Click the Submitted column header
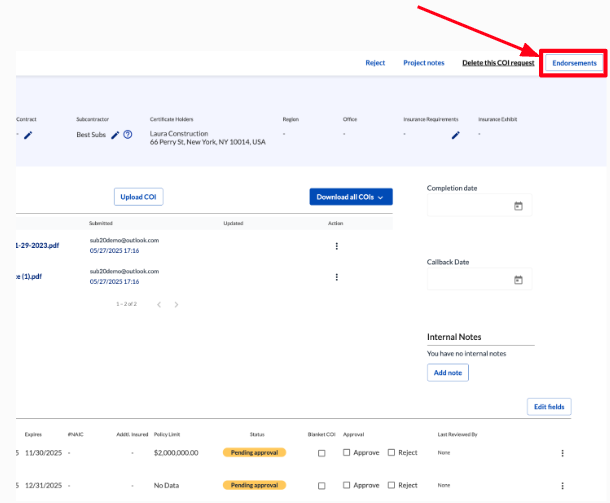This screenshot has width=610, height=503. pos(101,223)
